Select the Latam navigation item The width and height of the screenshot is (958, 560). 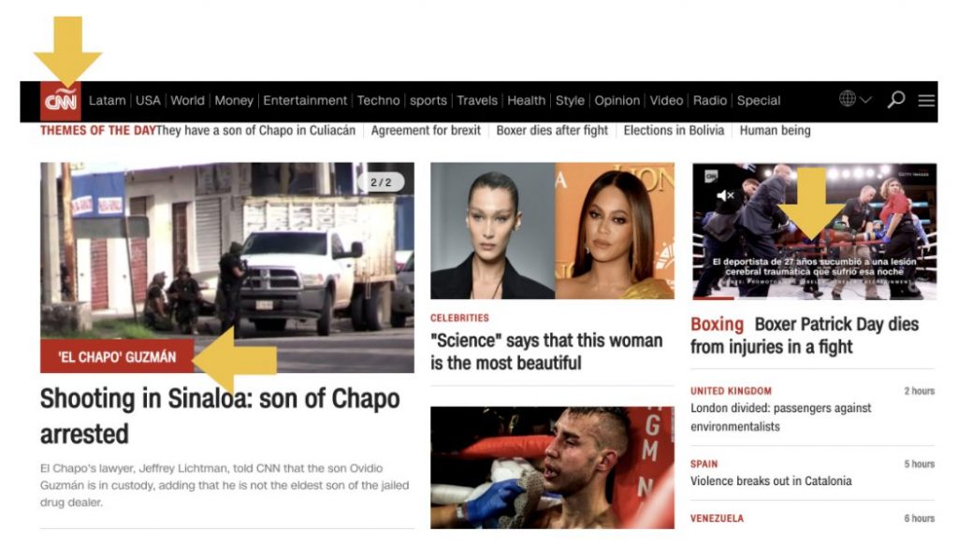point(107,101)
